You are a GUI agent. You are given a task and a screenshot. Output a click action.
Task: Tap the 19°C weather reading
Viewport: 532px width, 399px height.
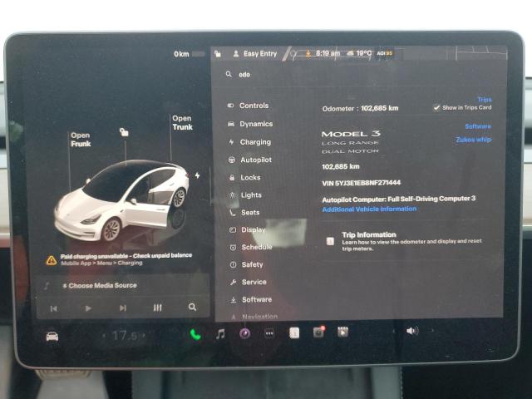[359, 53]
